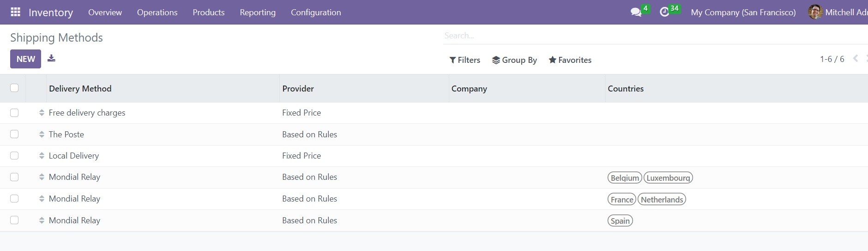Grab the reorder handle for Local Delivery

42,156
